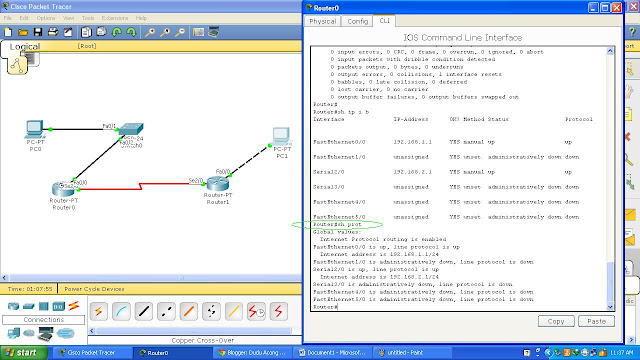
Task: Switch to Physical tab in Router0
Action: coord(322,21)
